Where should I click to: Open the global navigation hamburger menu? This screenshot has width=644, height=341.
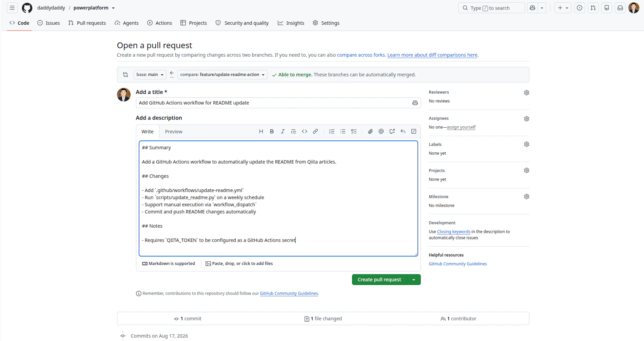pos(12,8)
